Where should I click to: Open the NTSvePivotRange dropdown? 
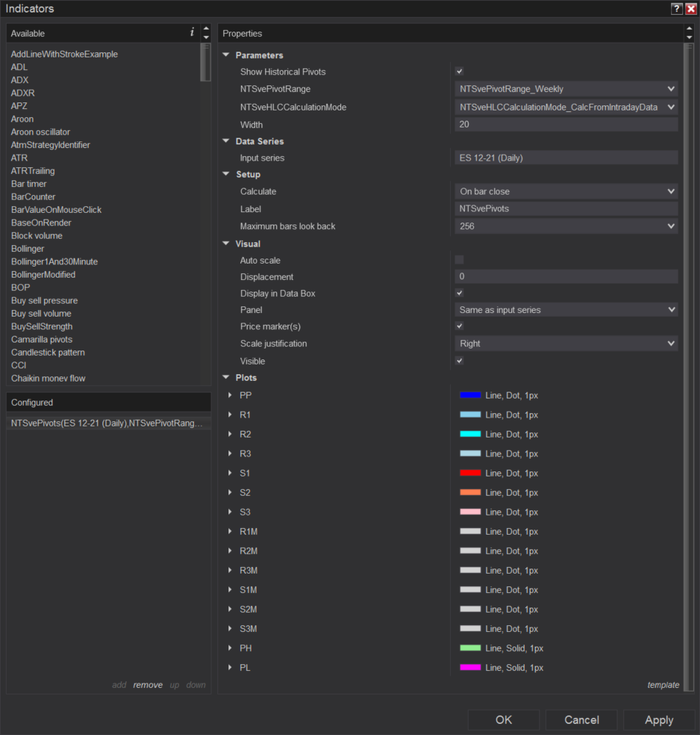pos(566,88)
